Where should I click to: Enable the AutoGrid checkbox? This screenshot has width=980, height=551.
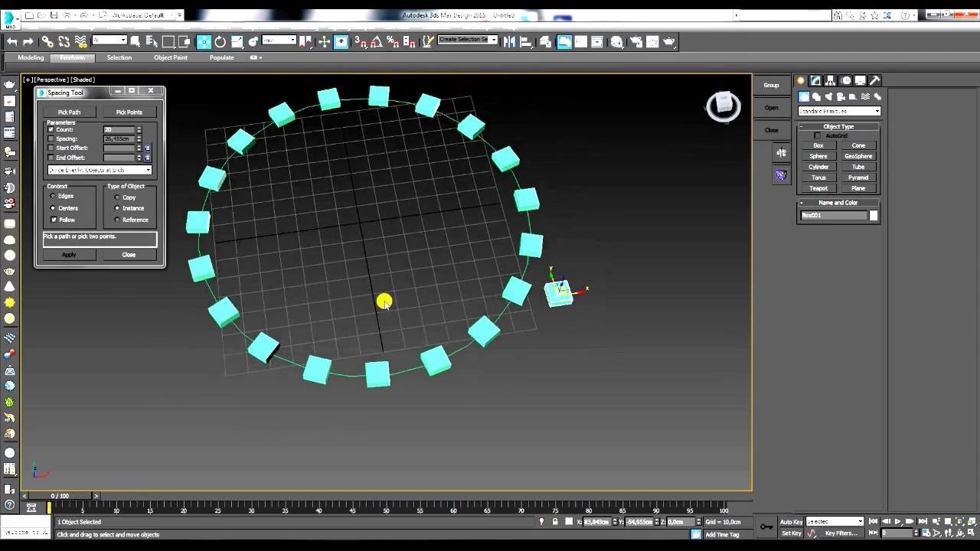[x=817, y=135]
